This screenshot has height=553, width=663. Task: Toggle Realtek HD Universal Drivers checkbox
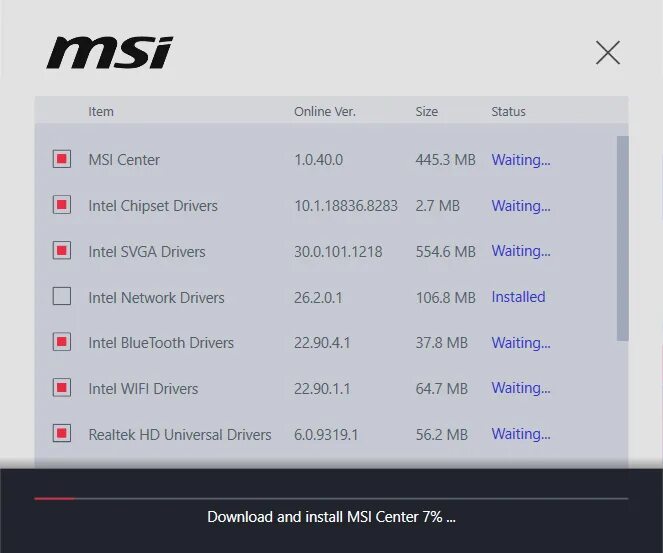coord(62,433)
